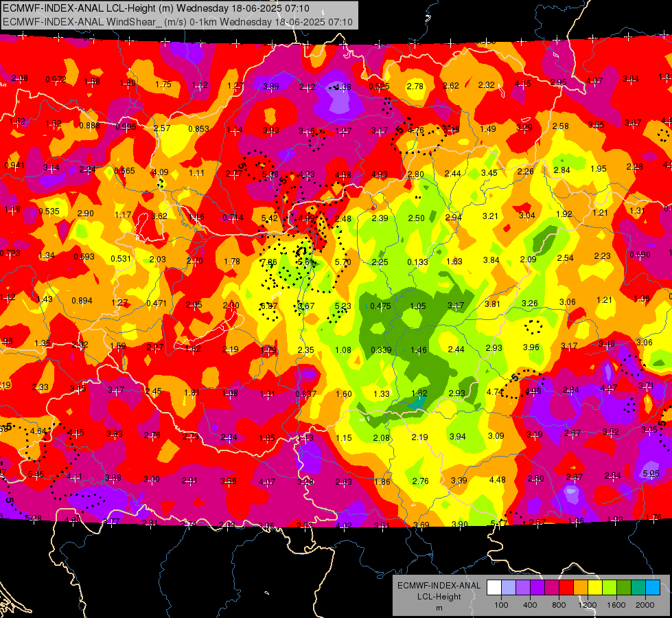Click the legend text LCL-Height

439,597
